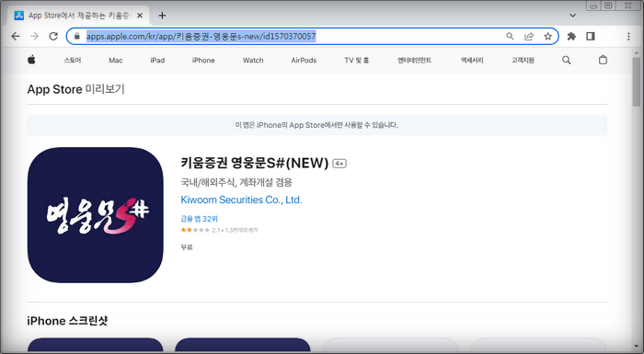This screenshot has height=354, width=644.
Task: Click the page vertical scrollbar thumb
Action: (637, 82)
